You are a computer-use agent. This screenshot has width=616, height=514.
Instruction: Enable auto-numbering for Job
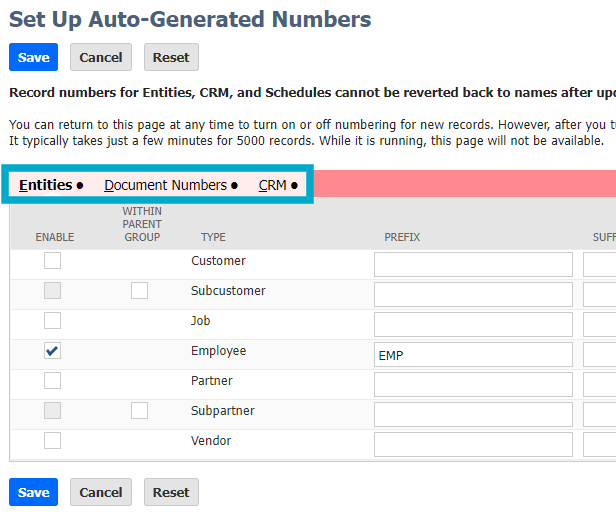52,321
